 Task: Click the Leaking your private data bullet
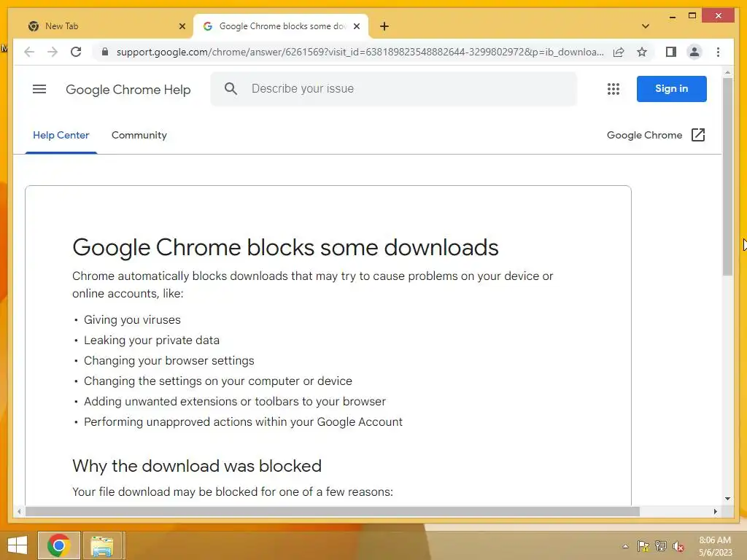[152, 340]
